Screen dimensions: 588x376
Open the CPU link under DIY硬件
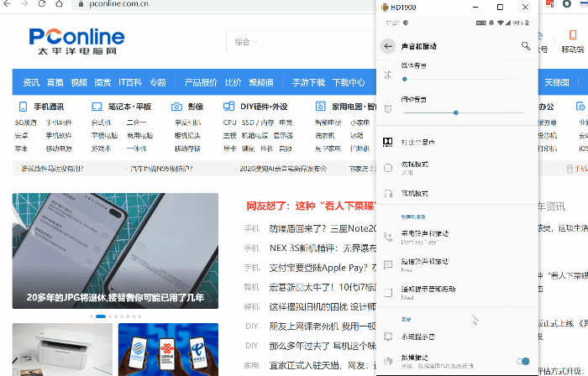click(x=229, y=123)
